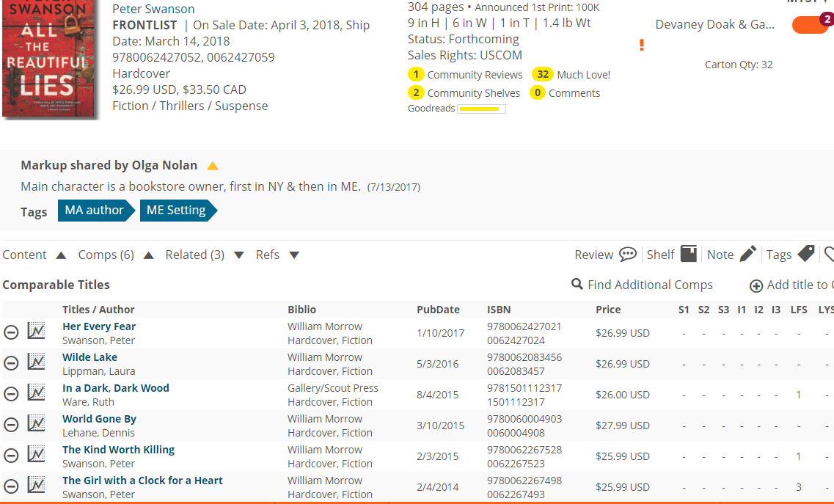Click the Carton Qty: 32 text

coord(739,65)
